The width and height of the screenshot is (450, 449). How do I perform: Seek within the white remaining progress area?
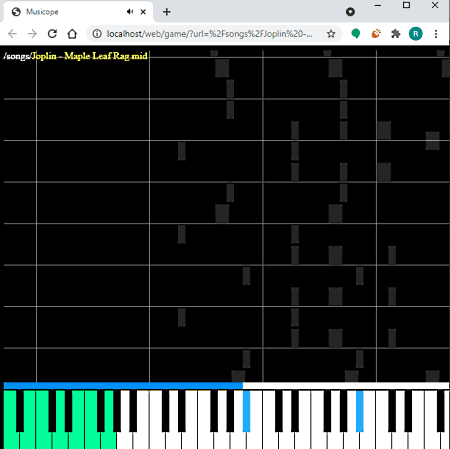click(346, 386)
